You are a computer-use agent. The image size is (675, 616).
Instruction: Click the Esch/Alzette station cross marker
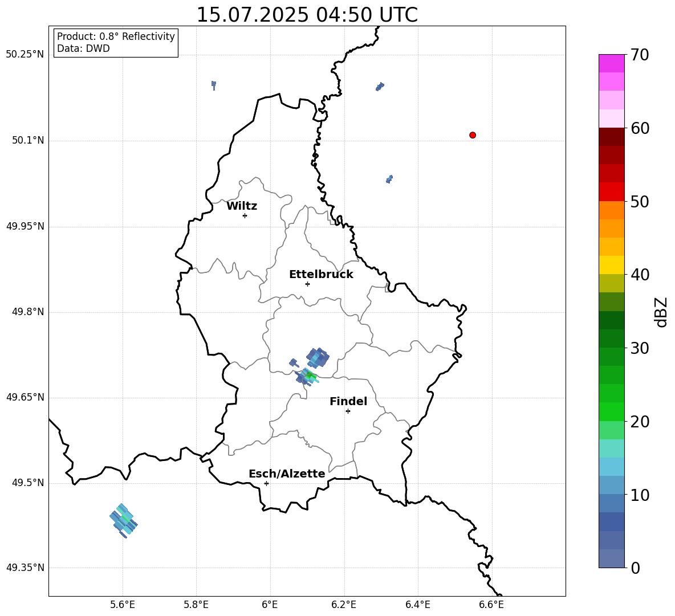(266, 483)
